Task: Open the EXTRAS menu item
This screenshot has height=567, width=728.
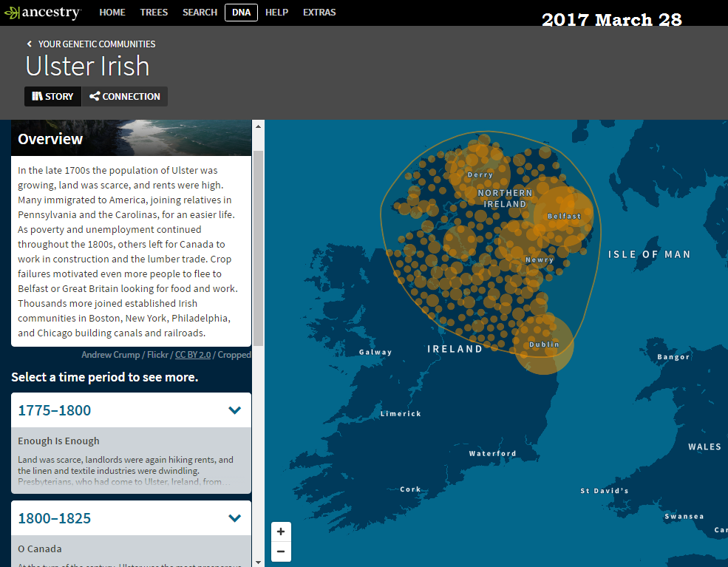Action: tap(319, 12)
